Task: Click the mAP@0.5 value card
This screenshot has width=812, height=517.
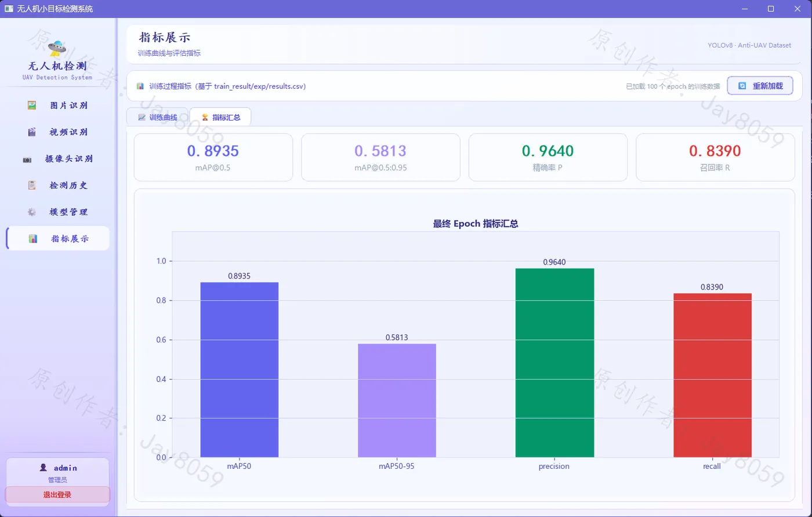Action: (x=213, y=158)
